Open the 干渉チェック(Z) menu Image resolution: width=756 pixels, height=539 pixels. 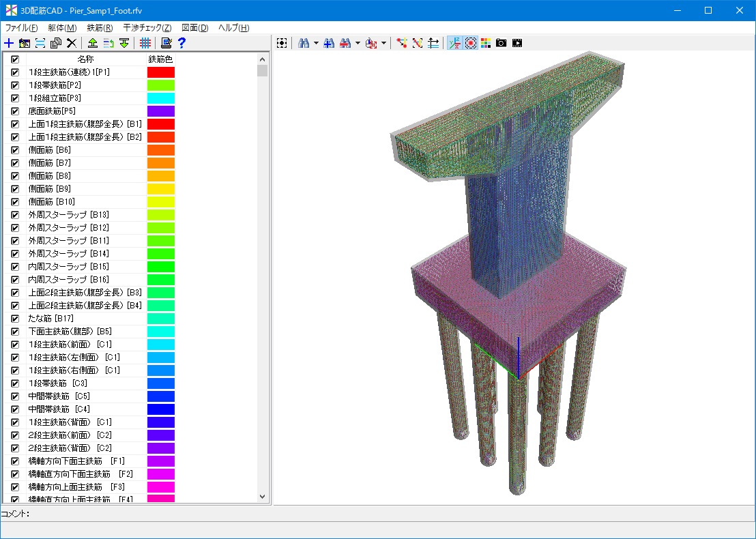point(147,28)
